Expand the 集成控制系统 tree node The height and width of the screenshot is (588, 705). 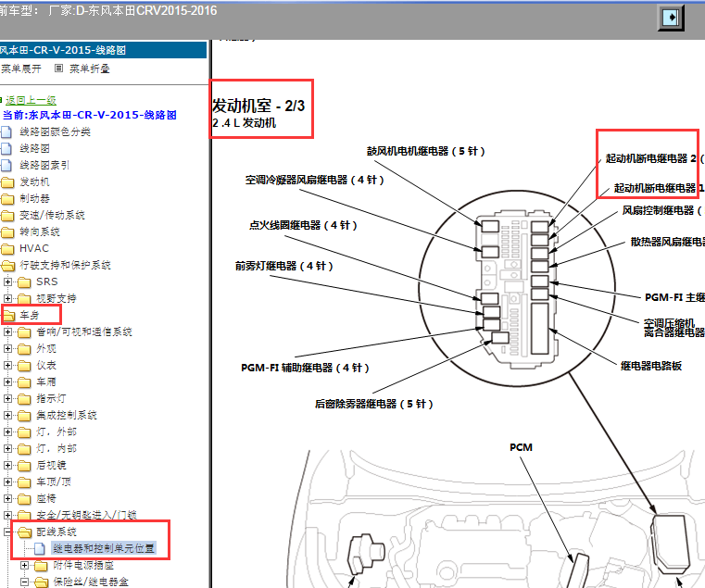coord(7,415)
